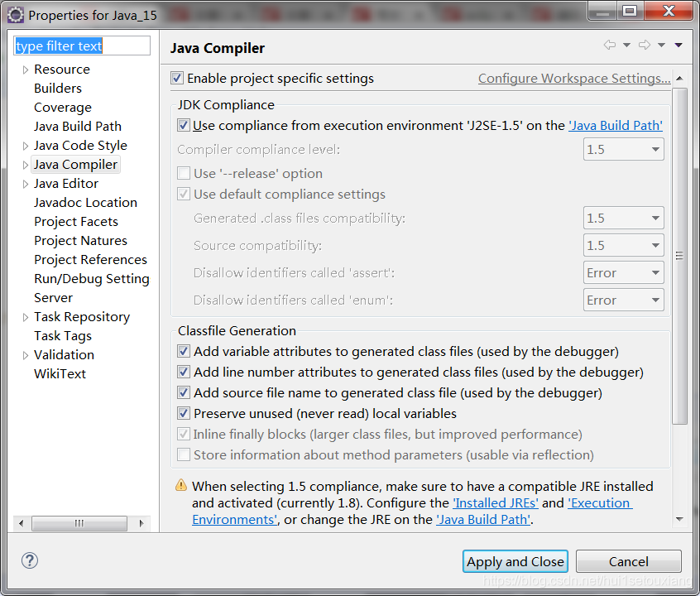This screenshot has height=596, width=700.
Task: Click the back navigation arrow icon
Action: pyautogui.click(x=609, y=45)
